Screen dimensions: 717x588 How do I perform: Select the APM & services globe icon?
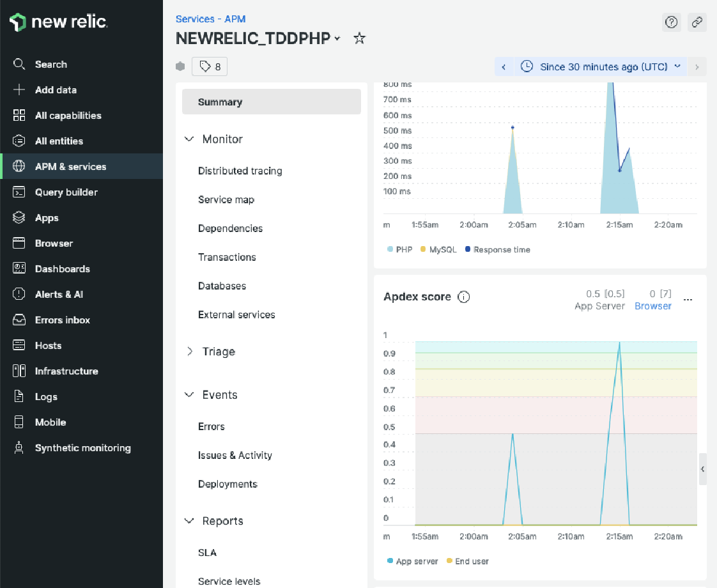[19, 166]
